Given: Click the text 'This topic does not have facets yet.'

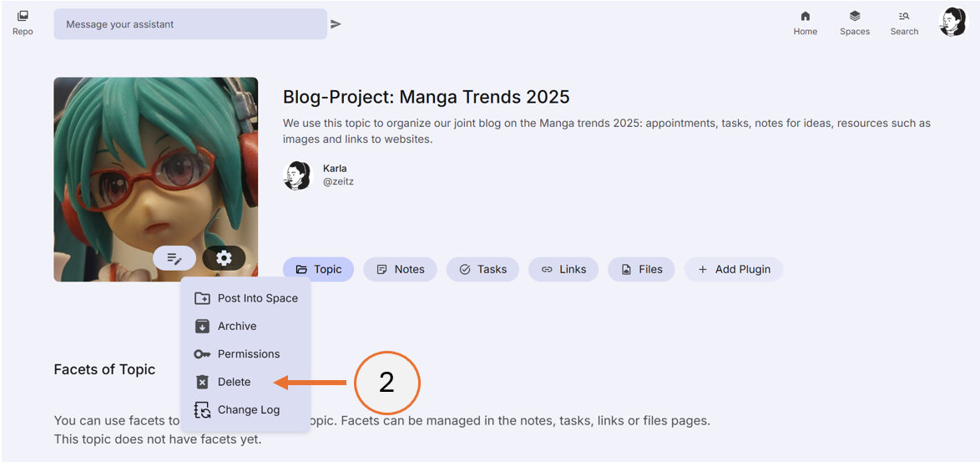Looking at the screenshot, I should (x=158, y=439).
